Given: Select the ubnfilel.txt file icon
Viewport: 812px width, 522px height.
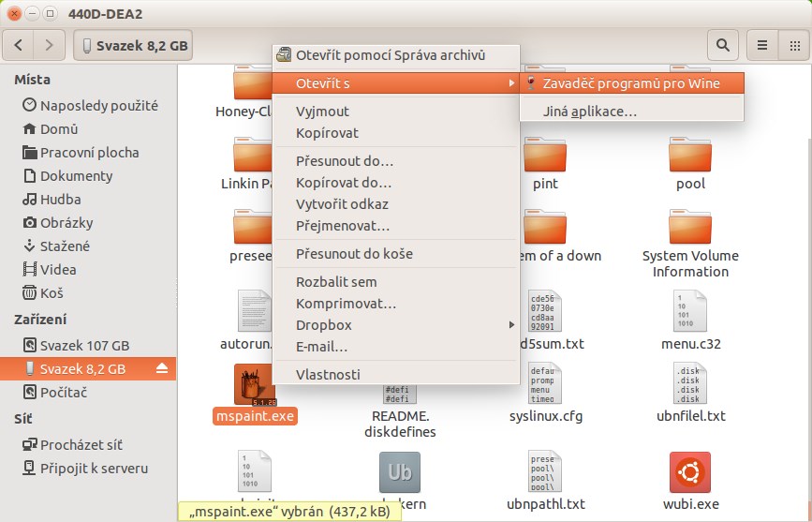Looking at the screenshot, I should (x=690, y=383).
